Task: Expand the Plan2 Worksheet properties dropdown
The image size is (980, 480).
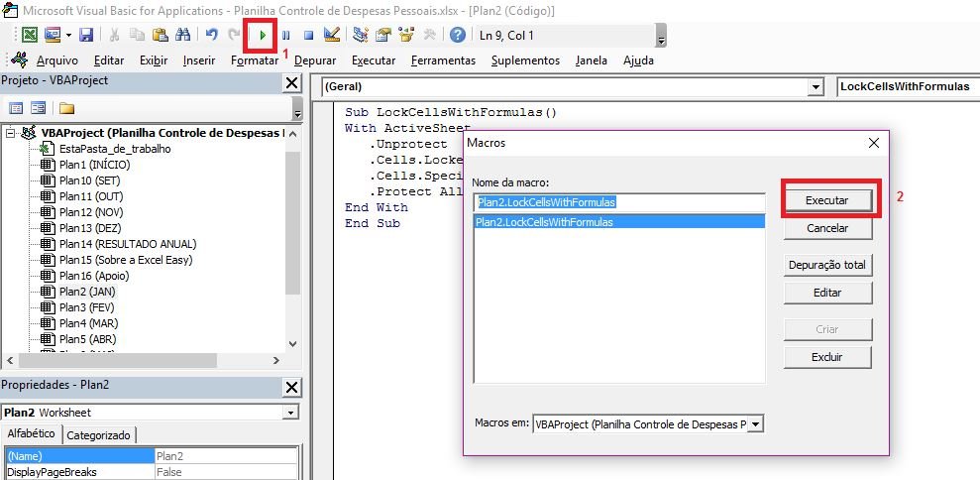Action: (x=289, y=413)
